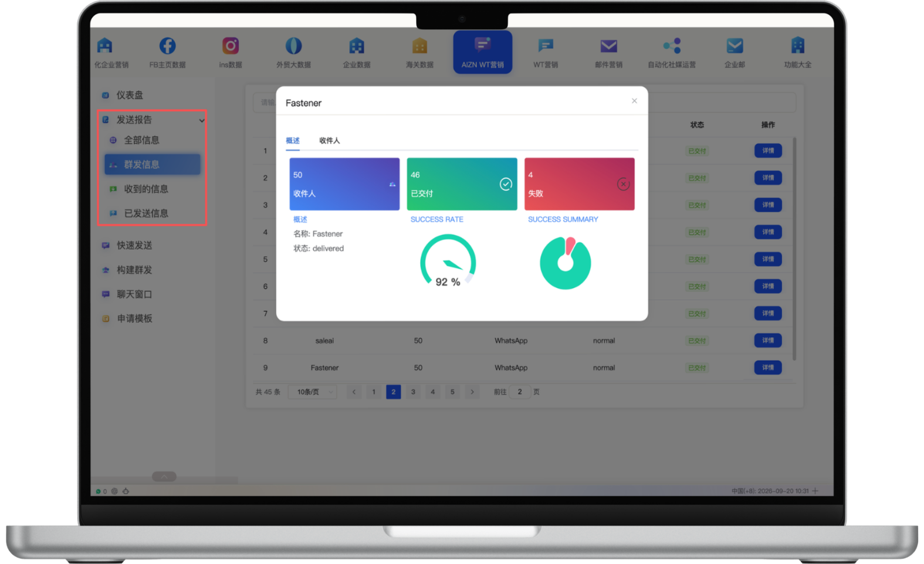Open the 外贸大数据 module
This screenshot has height=564, width=924.
(x=293, y=53)
